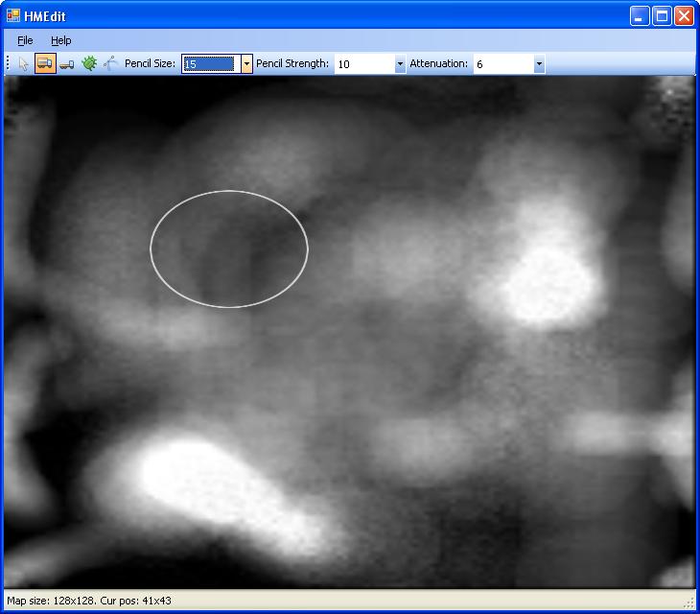Select the empty flatbed truck tool
The image size is (700, 614).
(67, 65)
